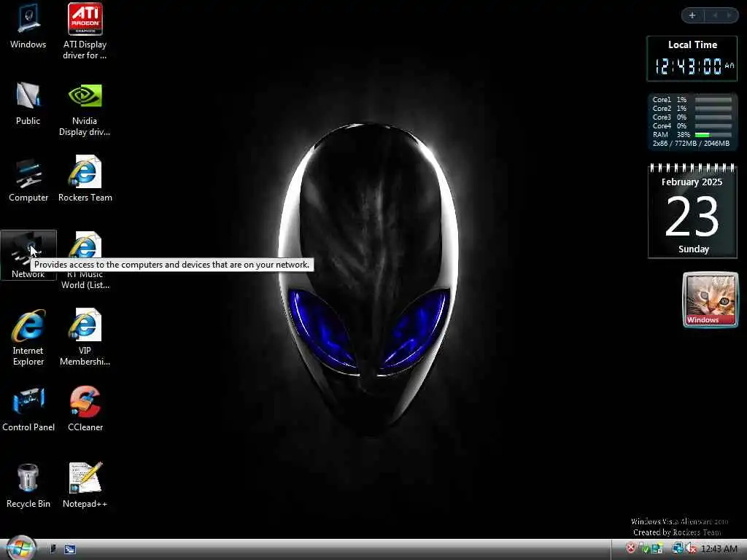Viewport: 747px width, 560px height.
Task: Select the Nvidia Display driver icon
Action: pos(85,109)
